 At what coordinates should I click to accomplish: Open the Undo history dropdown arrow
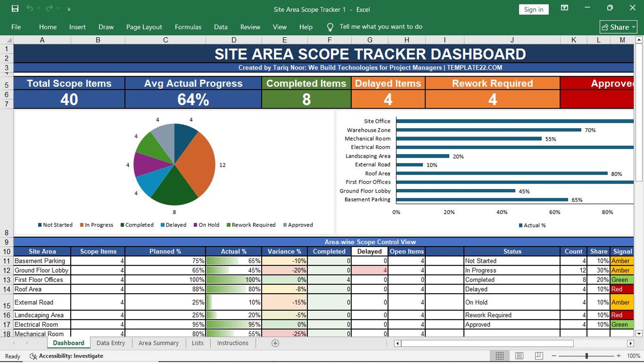(x=39, y=9)
